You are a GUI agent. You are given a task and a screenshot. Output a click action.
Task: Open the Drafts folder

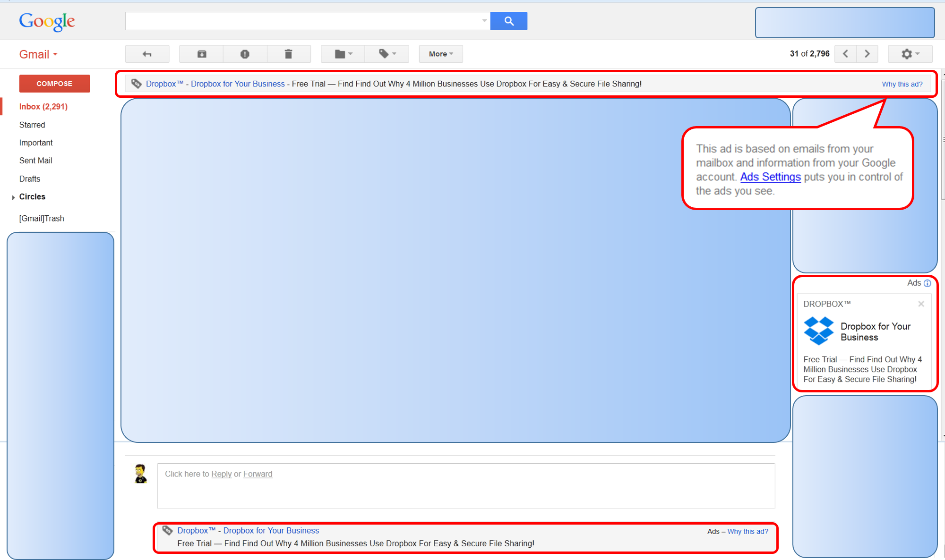point(30,178)
